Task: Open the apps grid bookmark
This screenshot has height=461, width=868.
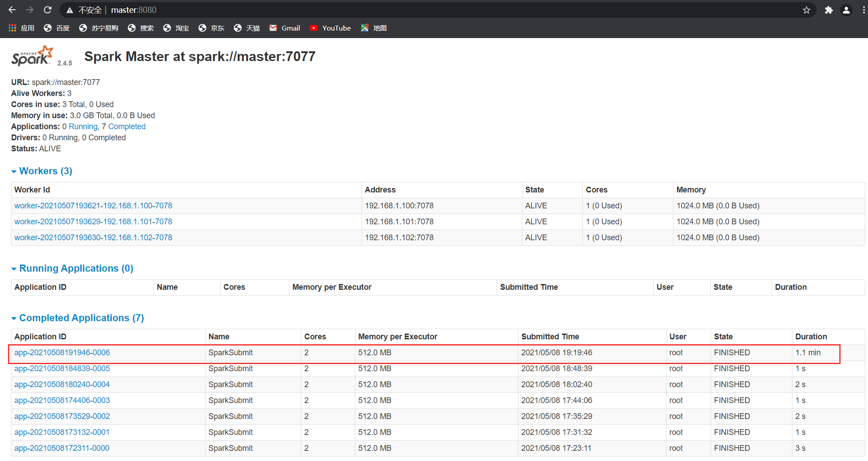Action: pos(21,28)
